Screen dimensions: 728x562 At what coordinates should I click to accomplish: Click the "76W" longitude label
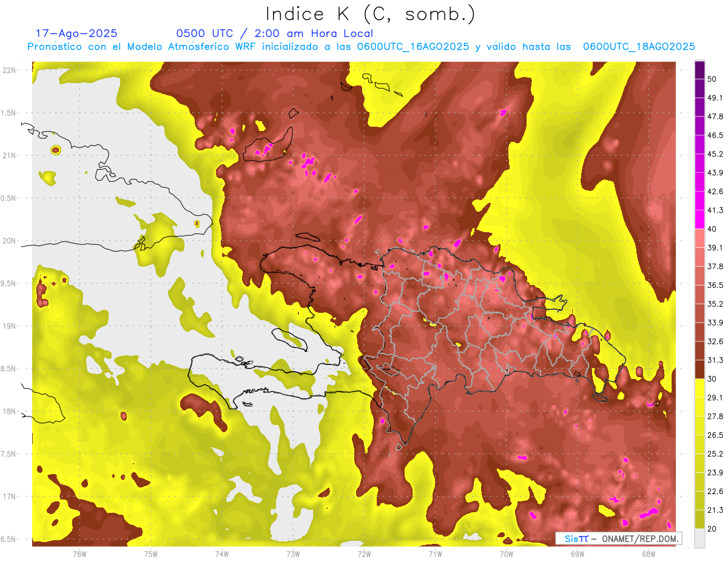click(79, 554)
